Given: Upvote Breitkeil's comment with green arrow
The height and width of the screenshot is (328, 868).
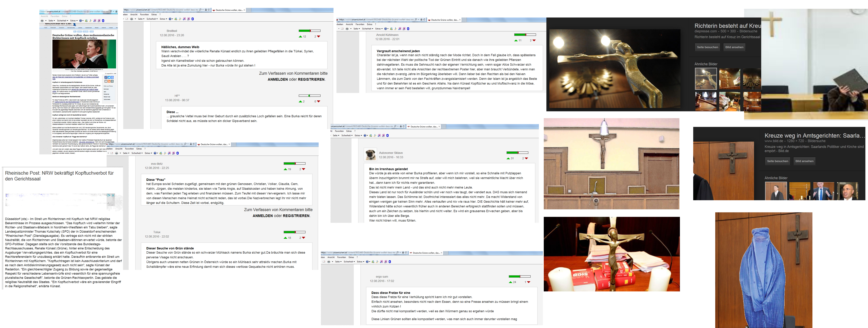Looking at the screenshot, I should click(301, 36).
